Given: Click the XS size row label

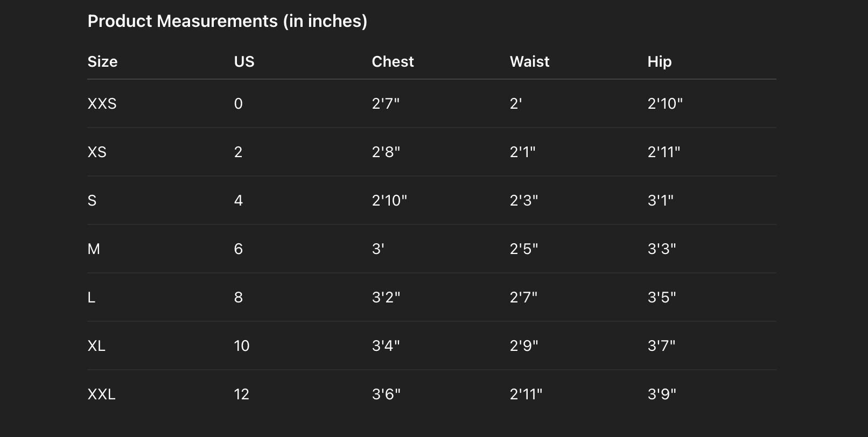Looking at the screenshot, I should [x=97, y=152].
